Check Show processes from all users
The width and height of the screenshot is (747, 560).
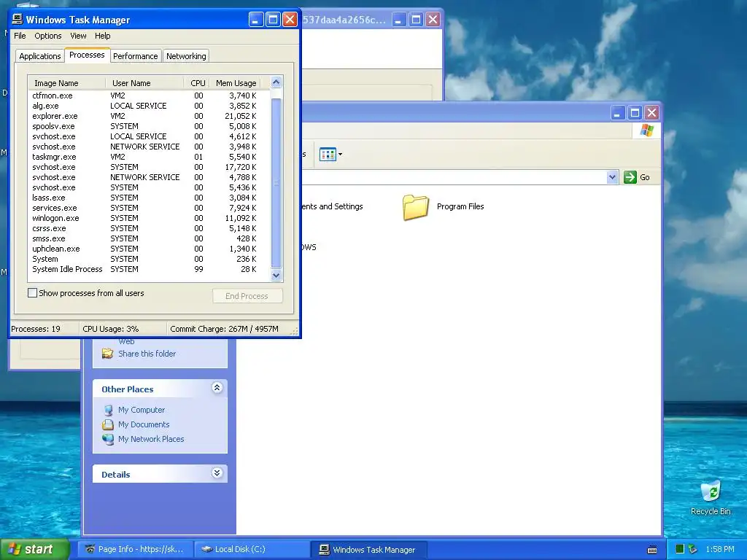(x=32, y=293)
